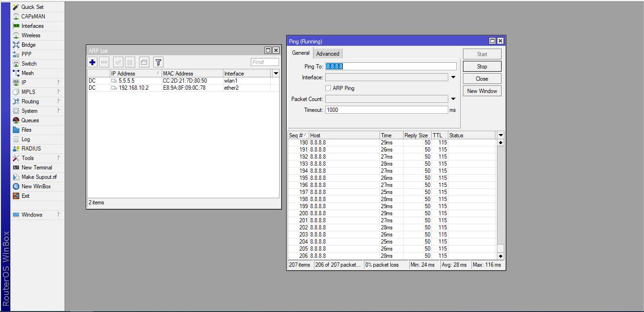Screen dimensions: 644x312
Task: Open Ping results column selector dropdown
Action: pyautogui.click(x=501, y=135)
